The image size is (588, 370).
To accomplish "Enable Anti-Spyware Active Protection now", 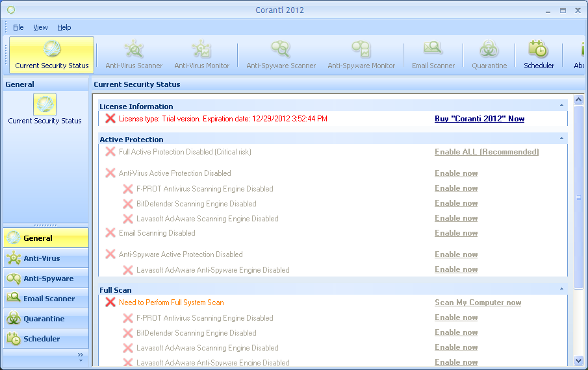I will (x=456, y=254).
